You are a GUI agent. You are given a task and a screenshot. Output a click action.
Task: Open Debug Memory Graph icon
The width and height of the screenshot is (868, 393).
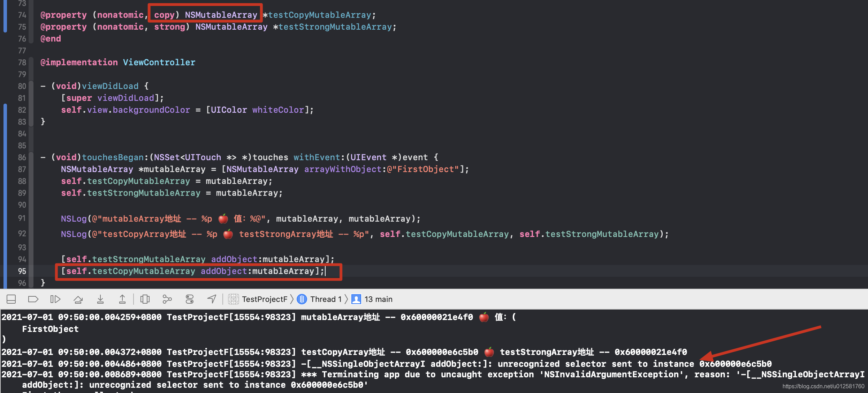(x=167, y=299)
